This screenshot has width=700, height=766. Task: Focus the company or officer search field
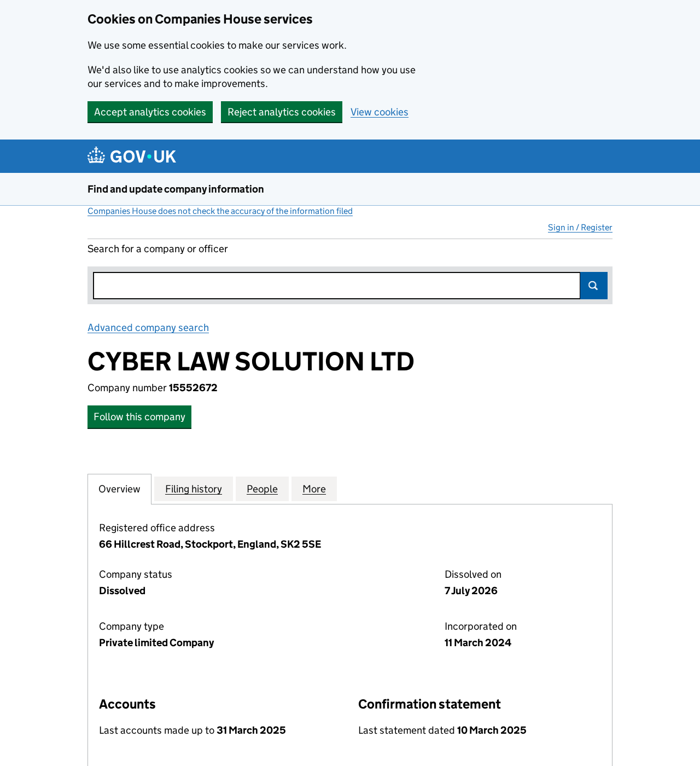(337, 286)
